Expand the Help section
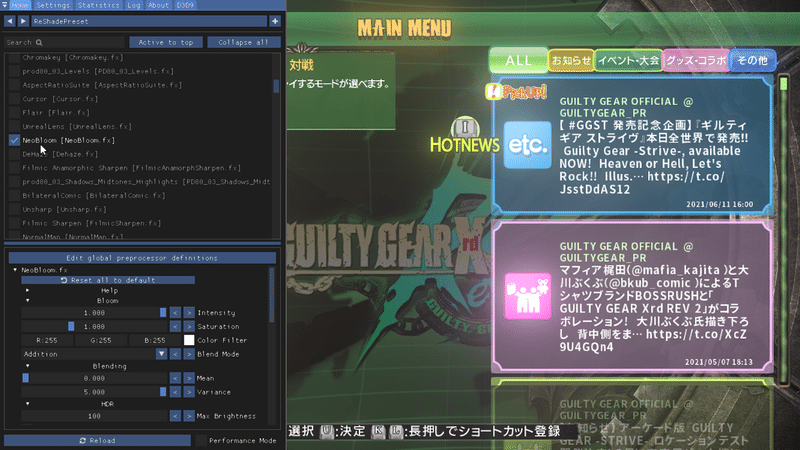Viewport: 800px width, 450px height. tap(28, 290)
